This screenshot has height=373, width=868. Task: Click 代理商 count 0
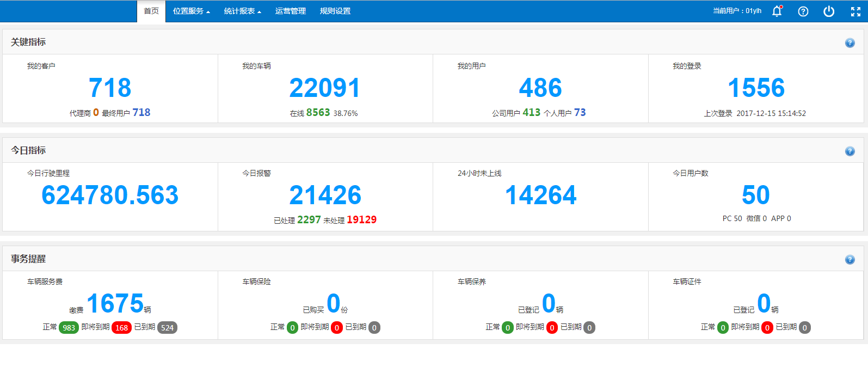pos(96,113)
